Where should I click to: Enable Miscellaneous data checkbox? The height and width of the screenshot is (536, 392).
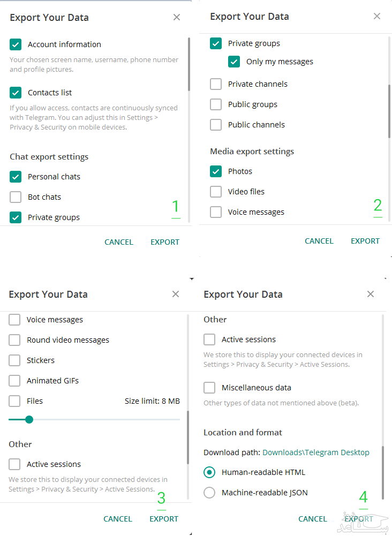[x=209, y=388]
